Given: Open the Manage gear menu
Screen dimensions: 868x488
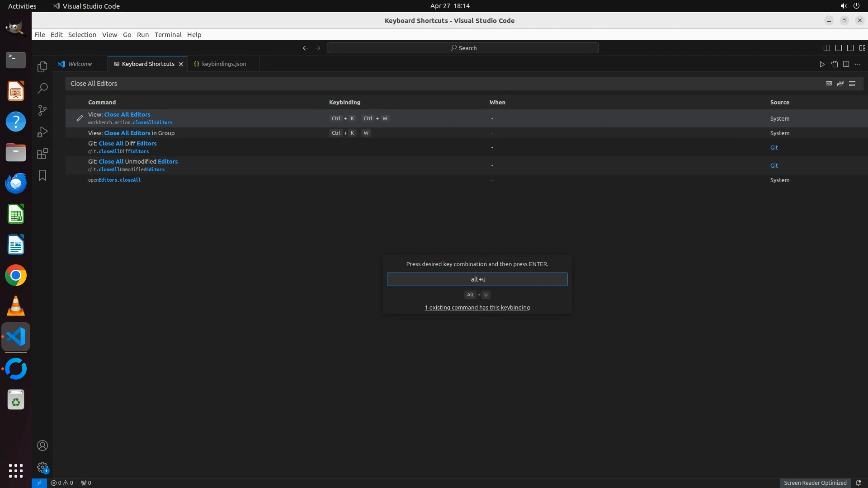Looking at the screenshot, I should (42, 467).
